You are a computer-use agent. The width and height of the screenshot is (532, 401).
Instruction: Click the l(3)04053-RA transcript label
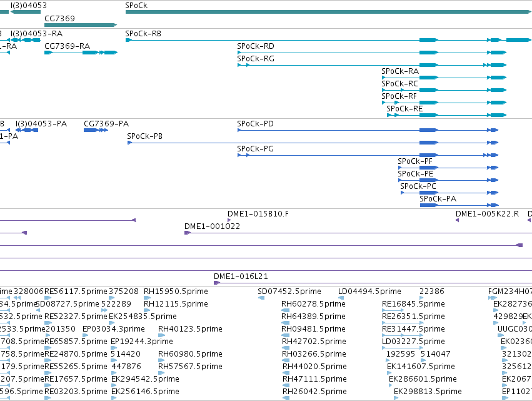37,34
